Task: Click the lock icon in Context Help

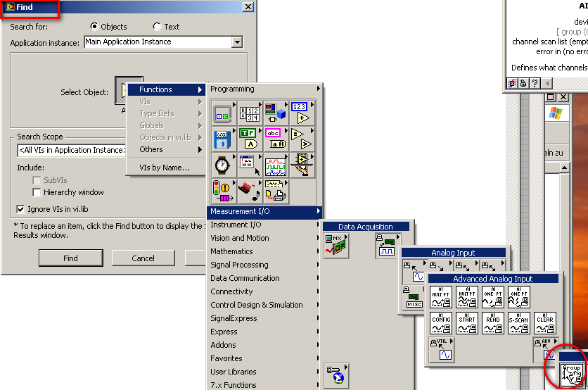Action: coord(523,83)
